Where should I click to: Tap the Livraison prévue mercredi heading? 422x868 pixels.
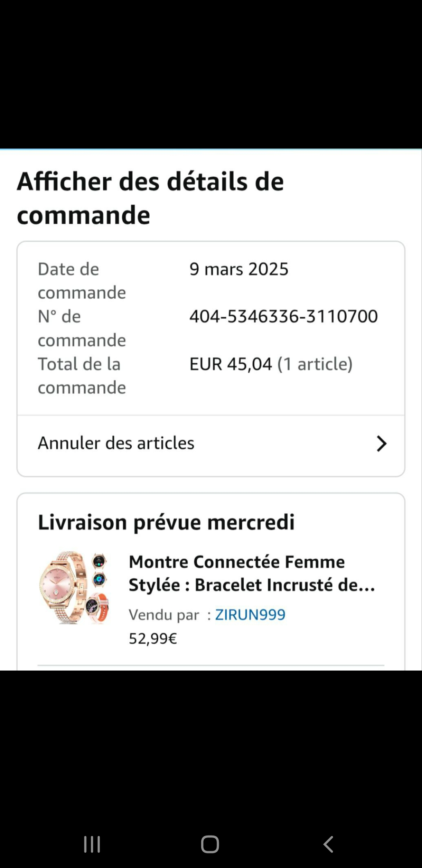[x=166, y=522]
